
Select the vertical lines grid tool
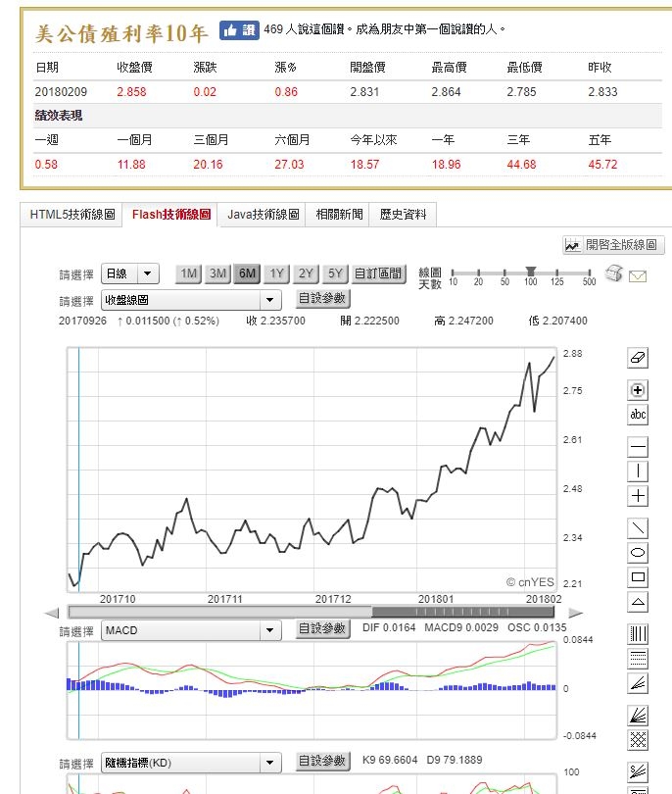(638, 634)
